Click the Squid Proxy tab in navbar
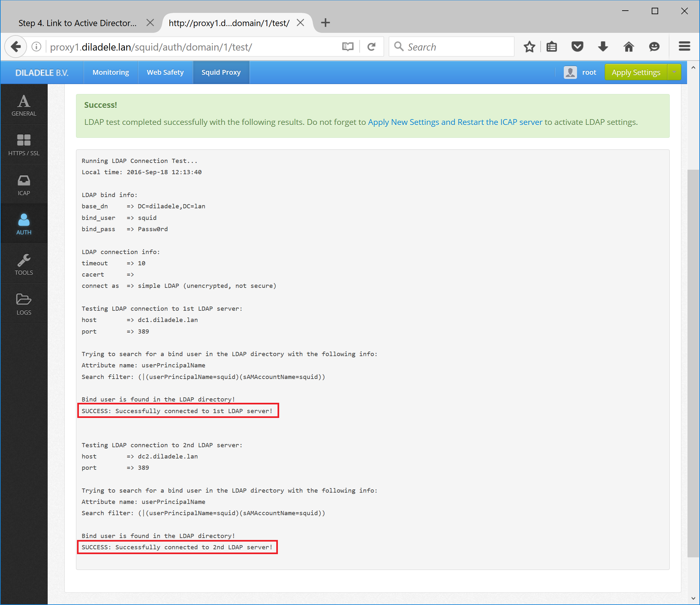This screenshot has width=700, height=605. (222, 71)
